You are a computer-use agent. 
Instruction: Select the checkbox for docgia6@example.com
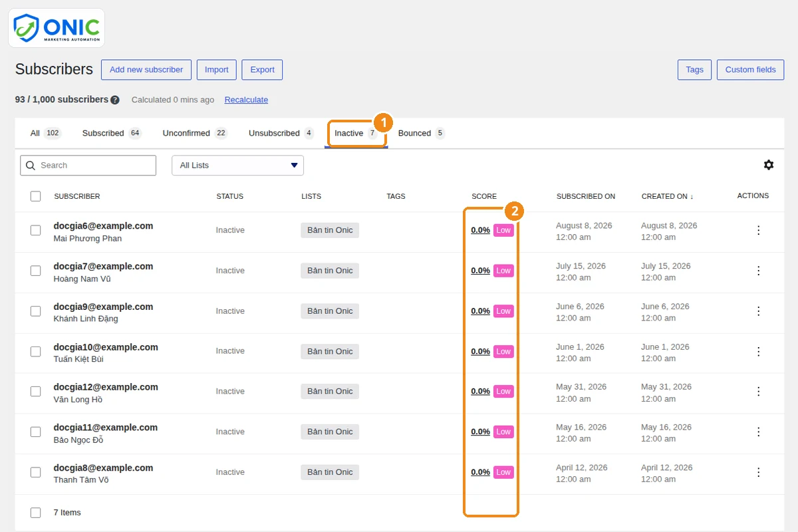pyautogui.click(x=36, y=230)
